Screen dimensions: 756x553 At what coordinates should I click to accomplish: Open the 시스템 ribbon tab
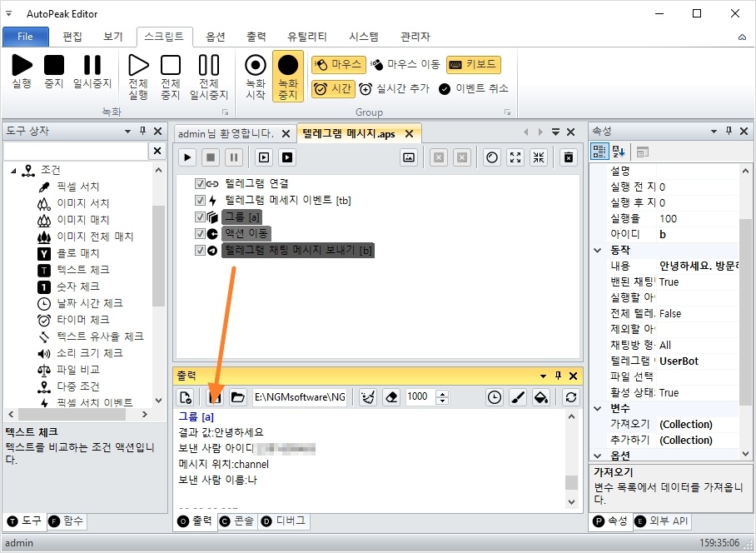pos(364,37)
